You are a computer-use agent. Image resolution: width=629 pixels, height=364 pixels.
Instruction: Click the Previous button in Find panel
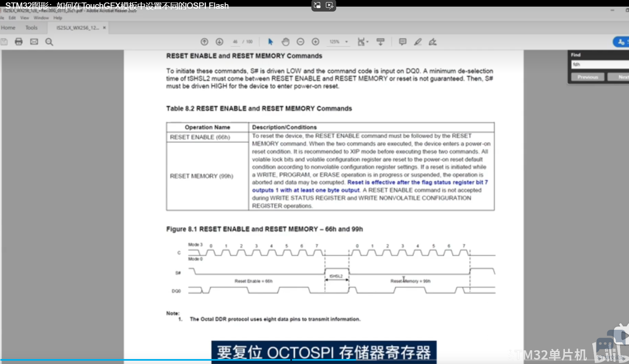(x=588, y=77)
